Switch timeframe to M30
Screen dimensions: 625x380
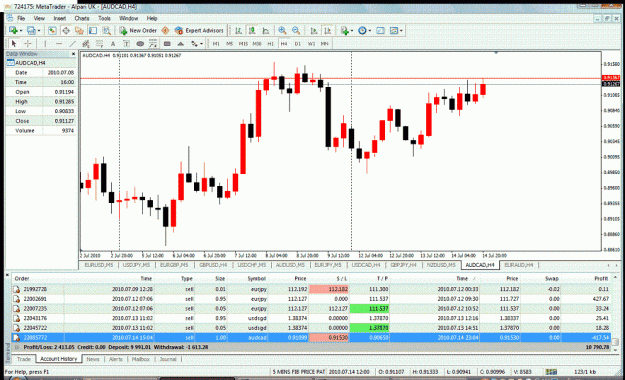click(x=257, y=43)
